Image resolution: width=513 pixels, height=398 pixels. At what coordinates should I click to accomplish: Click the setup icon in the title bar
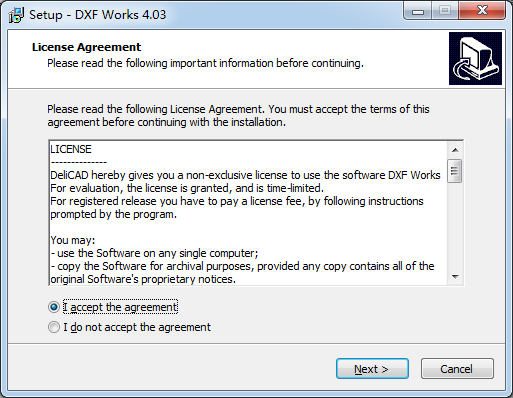(16, 15)
